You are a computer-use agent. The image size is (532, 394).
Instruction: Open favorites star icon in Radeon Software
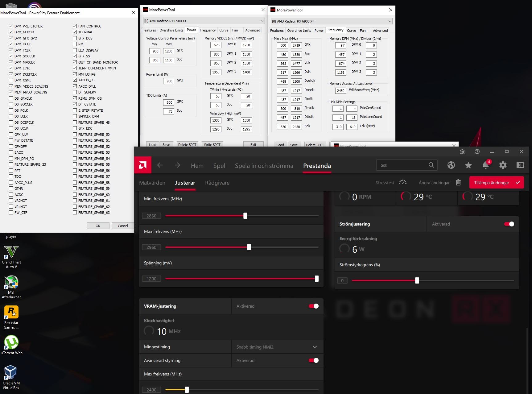tap(468, 165)
